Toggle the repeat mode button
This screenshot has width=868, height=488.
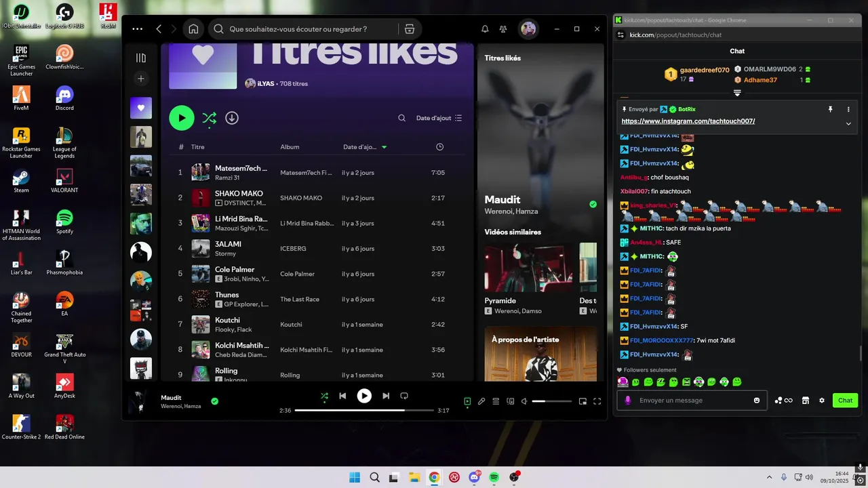tap(404, 396)
